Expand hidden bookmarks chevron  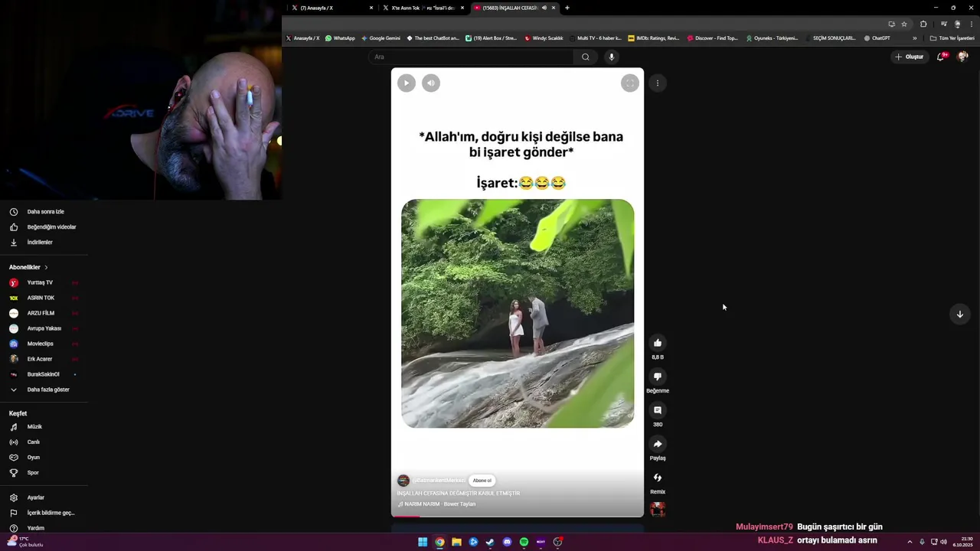click(914, 38)
